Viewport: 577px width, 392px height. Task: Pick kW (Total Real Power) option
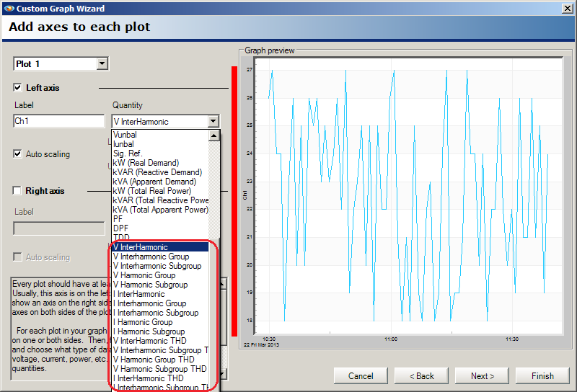tap(160, 191)
